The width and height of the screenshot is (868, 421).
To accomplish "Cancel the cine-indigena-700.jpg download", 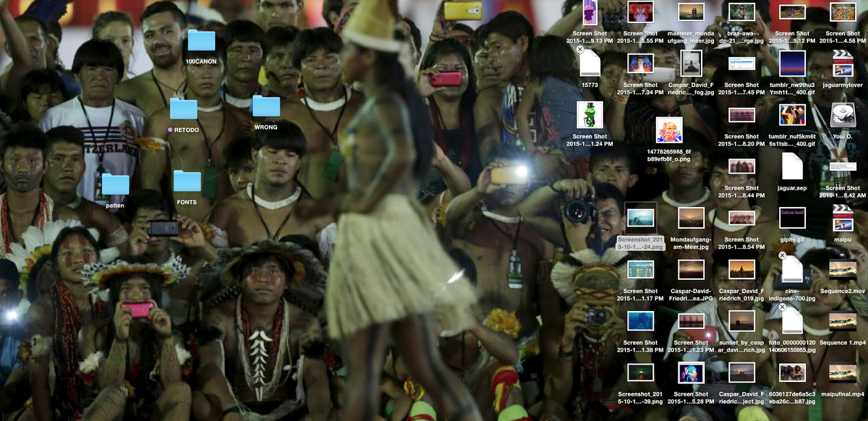I will pos(782,256).
